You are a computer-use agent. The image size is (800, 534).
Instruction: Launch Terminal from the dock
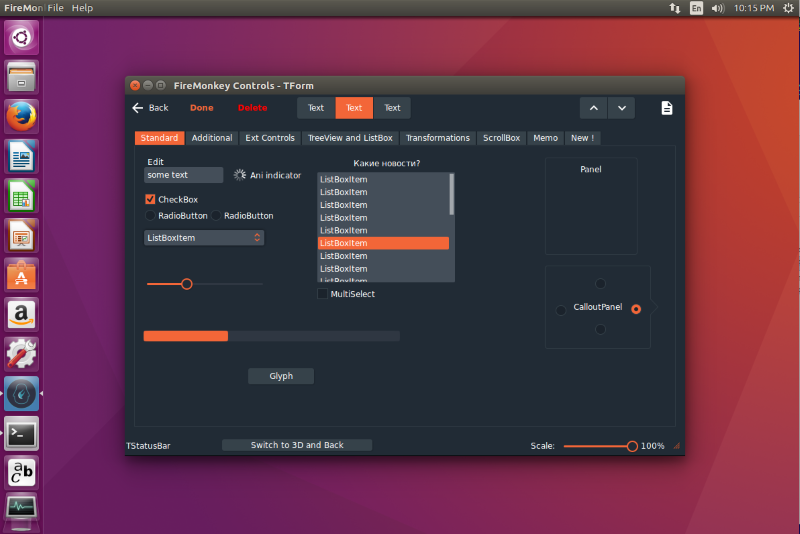[21, 433]
